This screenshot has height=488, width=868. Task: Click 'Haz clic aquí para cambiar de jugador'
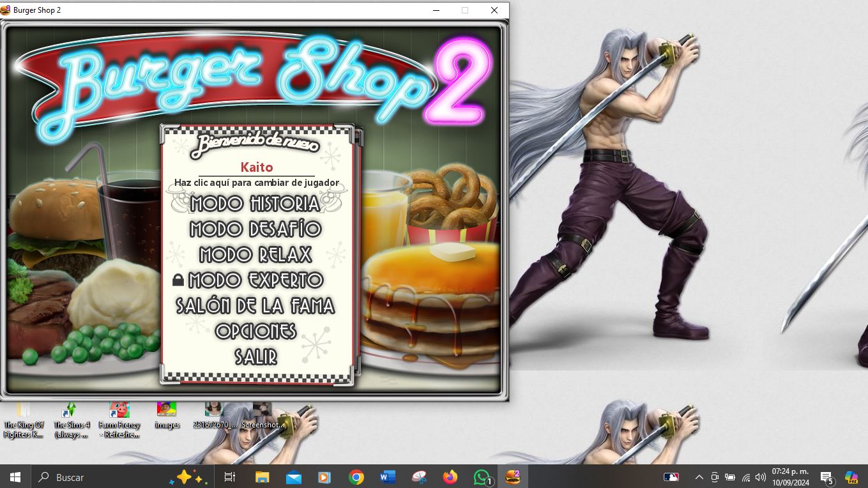(x=257, y=183)
